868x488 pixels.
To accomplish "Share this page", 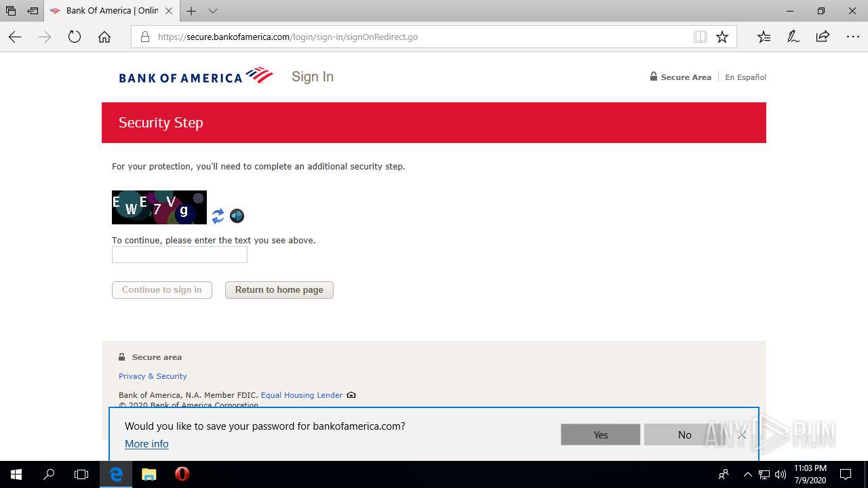I will pos(823,37).
